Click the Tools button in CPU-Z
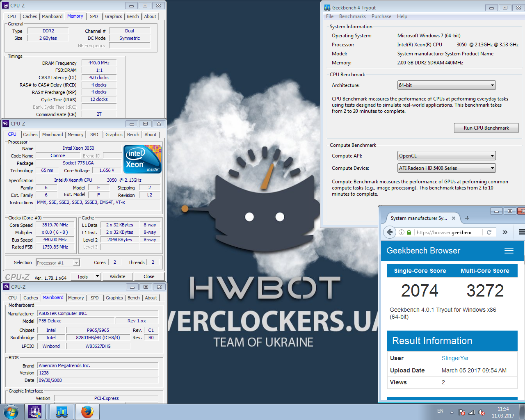This screenshot has width=525, height=420. click(82, 276)
